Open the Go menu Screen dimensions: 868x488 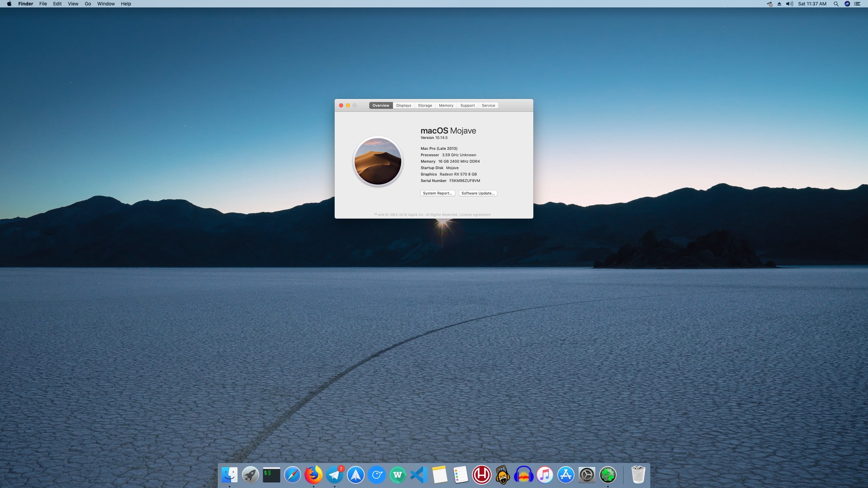coord(87,4)
